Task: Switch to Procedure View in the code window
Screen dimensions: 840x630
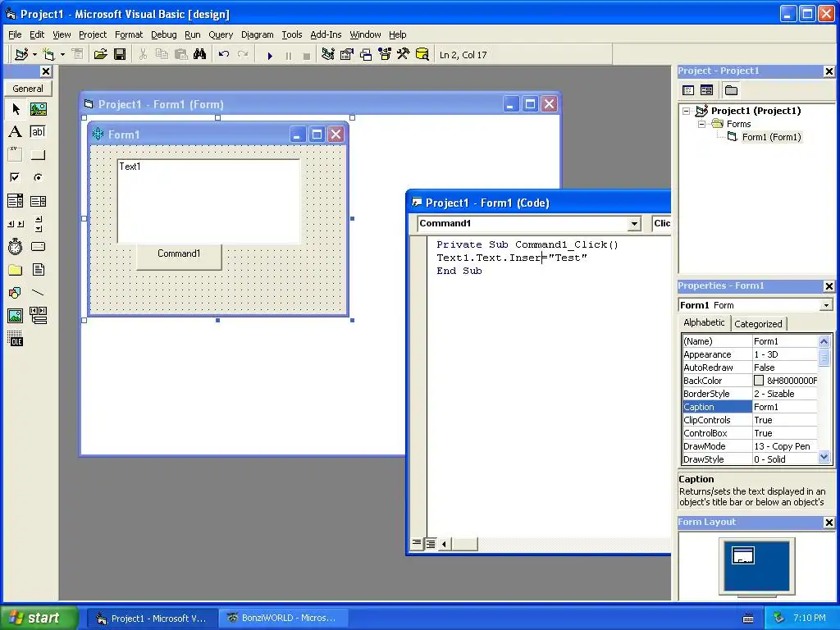Action: click(x=417, y=544)
